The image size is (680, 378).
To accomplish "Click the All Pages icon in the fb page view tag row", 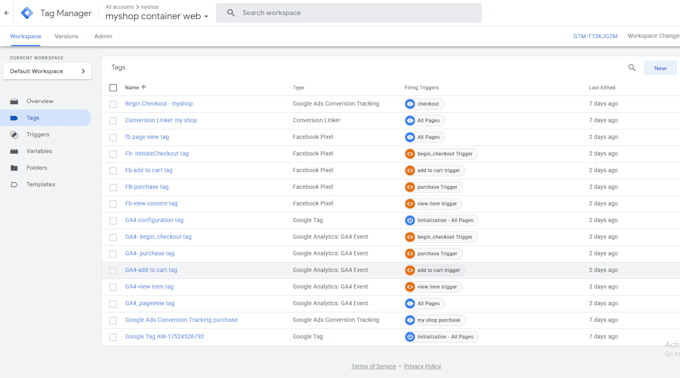I will [410, 137].
